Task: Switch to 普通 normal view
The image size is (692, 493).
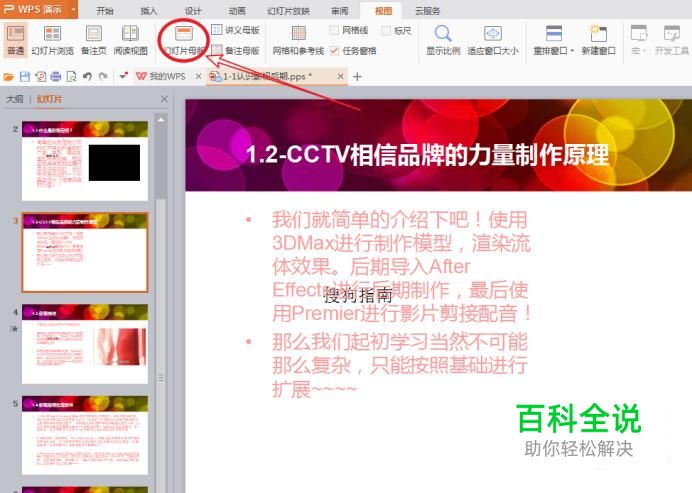Action: [15, 40]
